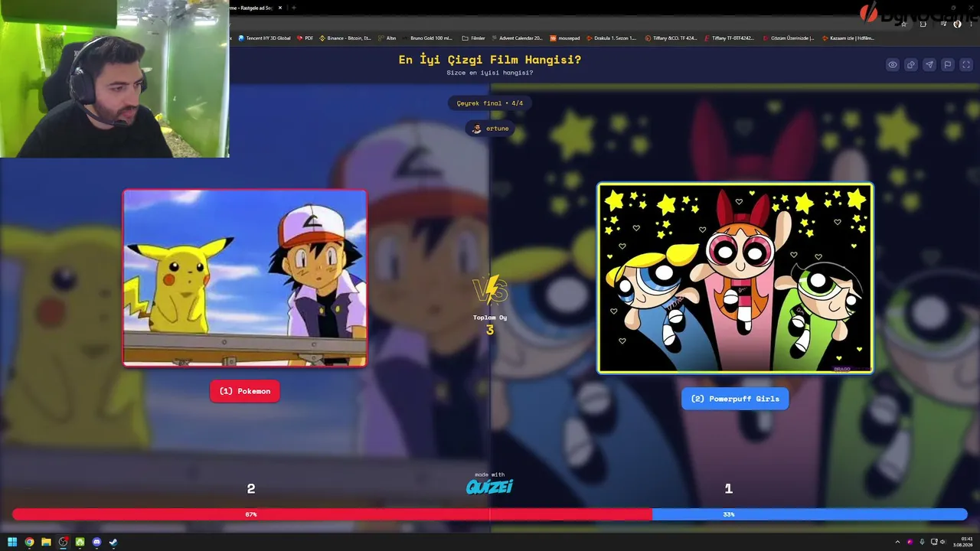980x551 pixels.
Task: Open Google Chrome from the taskbar
Action: 29,543
